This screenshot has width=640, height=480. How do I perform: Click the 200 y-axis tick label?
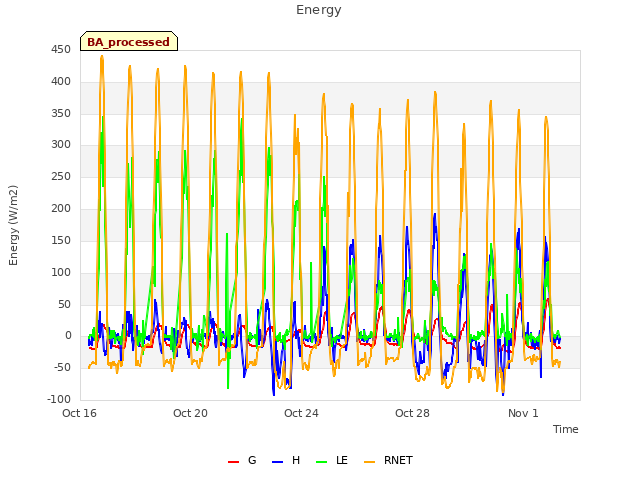[x=61, y=209]
